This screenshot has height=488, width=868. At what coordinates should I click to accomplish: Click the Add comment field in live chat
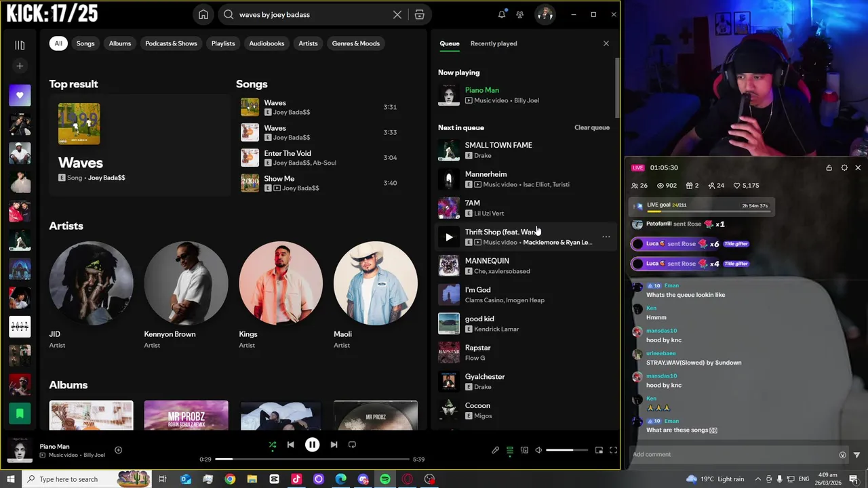(732, 455)
